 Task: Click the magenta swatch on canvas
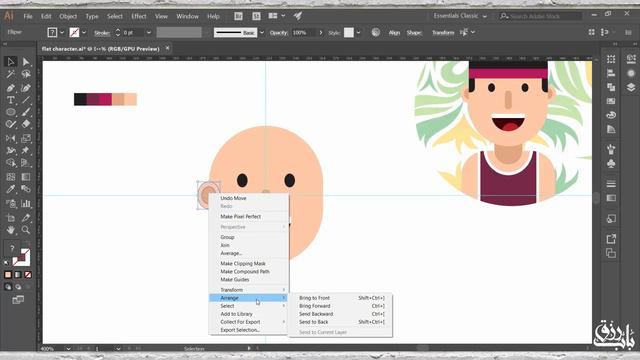(105, 99)
